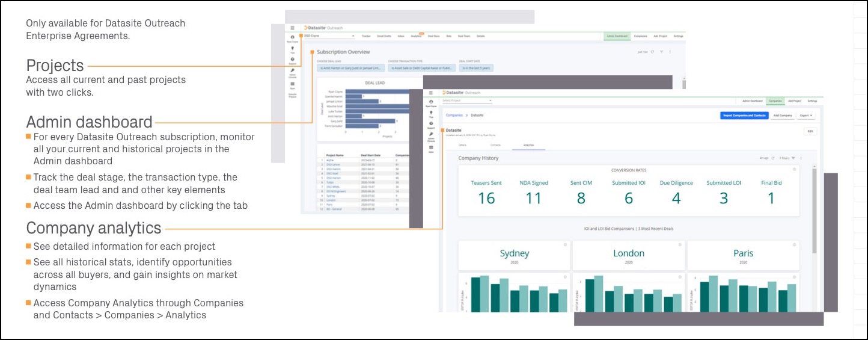Click the Company History vertical scrollbar
Image resolution: width=868 pixels, height=340 pixels.
tap(815, 211)
